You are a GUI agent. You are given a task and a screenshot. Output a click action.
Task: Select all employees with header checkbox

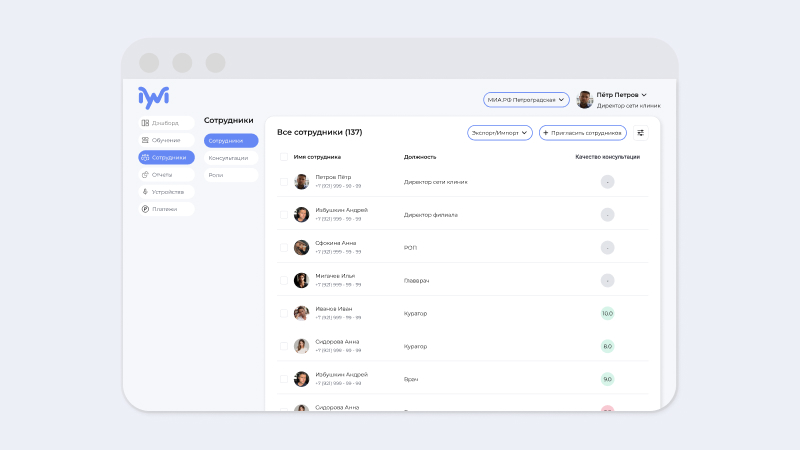[x=284, y=157]
